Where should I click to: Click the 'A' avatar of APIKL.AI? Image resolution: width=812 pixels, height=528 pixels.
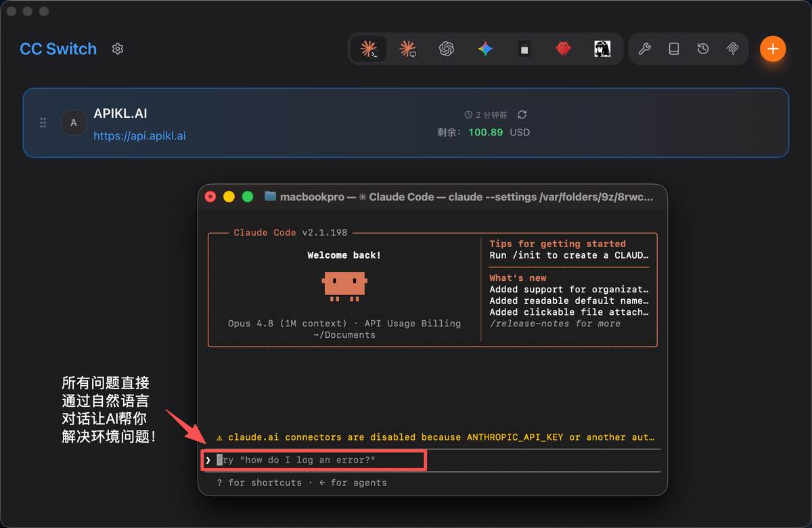point(74,123)
